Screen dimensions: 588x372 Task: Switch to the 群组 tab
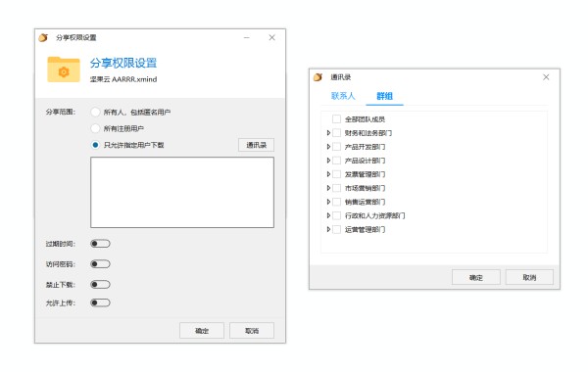tap(384, 96)
